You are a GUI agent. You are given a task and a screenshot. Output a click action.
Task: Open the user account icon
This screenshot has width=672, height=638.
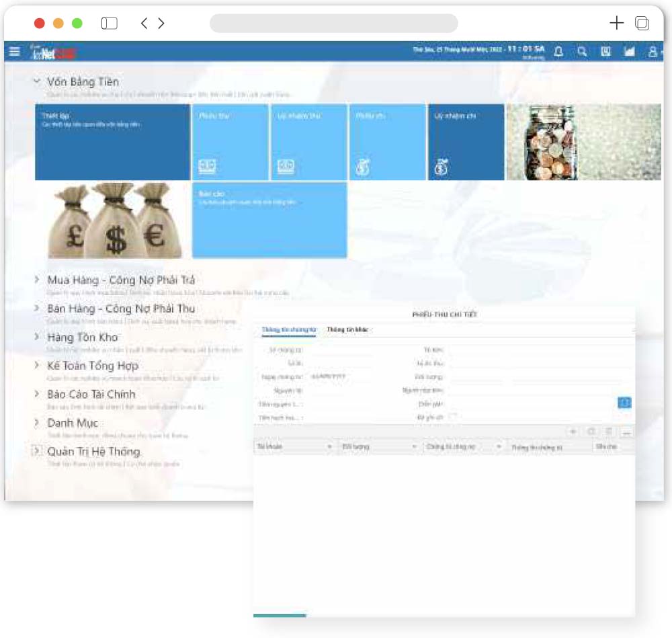point(653,52)
